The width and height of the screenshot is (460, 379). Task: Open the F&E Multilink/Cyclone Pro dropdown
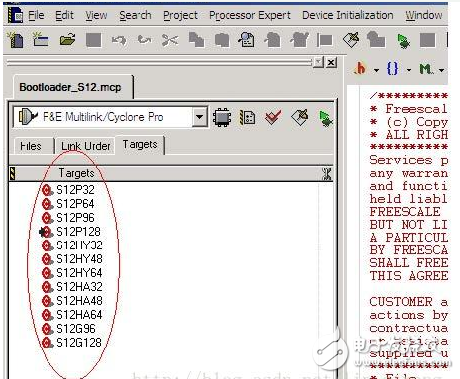(199, 117)
